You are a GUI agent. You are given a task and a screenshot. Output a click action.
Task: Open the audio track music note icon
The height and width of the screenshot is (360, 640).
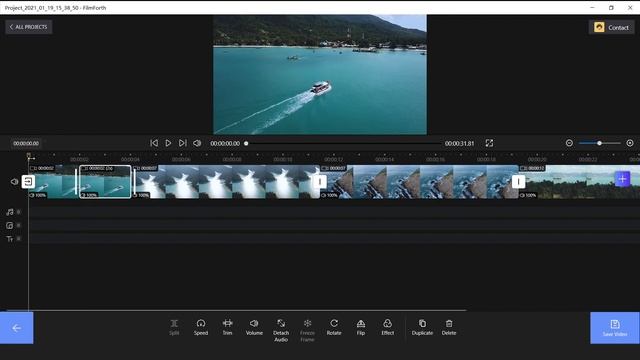[10, 212]
